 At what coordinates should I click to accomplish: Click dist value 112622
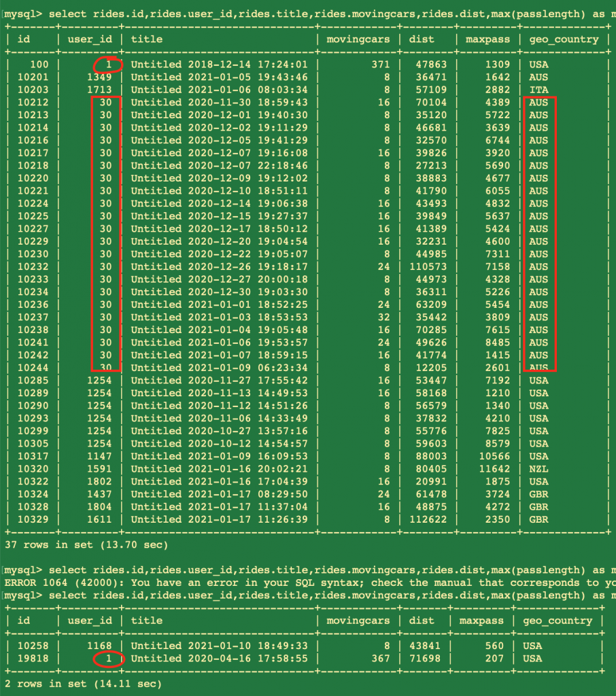coord(428,520)
